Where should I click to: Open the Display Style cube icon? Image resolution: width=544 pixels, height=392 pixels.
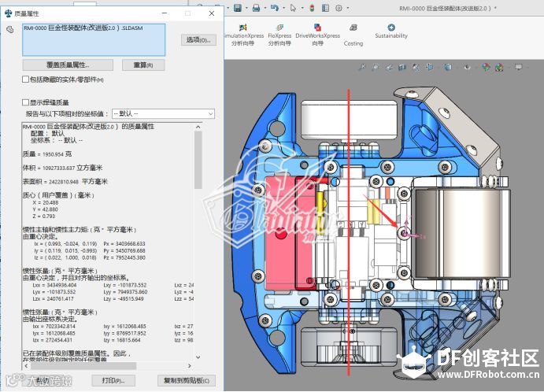(448, 67)
